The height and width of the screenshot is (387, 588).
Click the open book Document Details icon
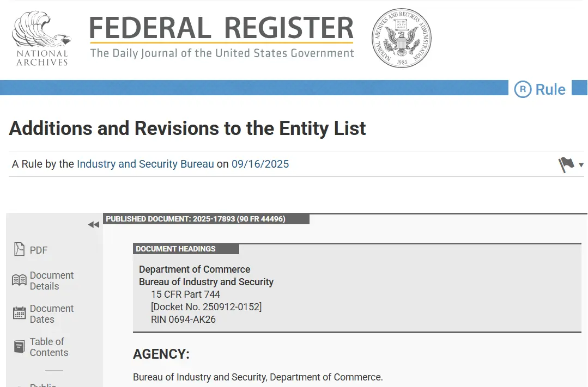point(19,280)
